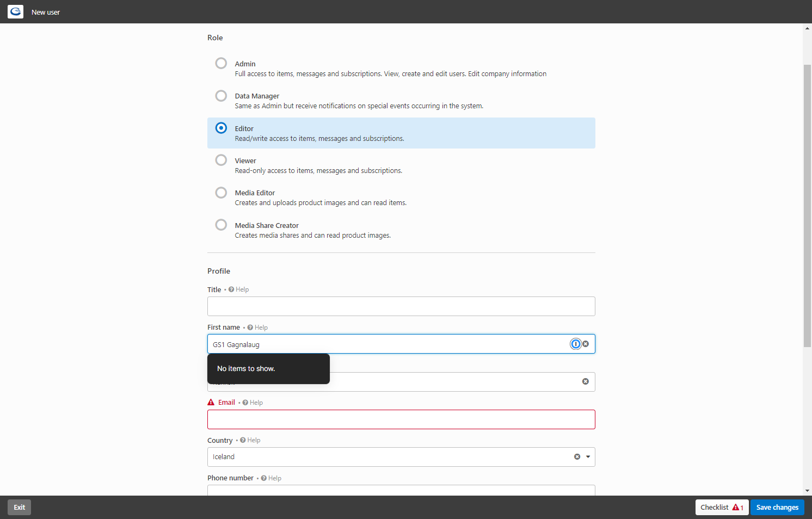Viewport: 812px width, 519px height.
Task: Show Help for the Country field
Action: click(250, 440)
